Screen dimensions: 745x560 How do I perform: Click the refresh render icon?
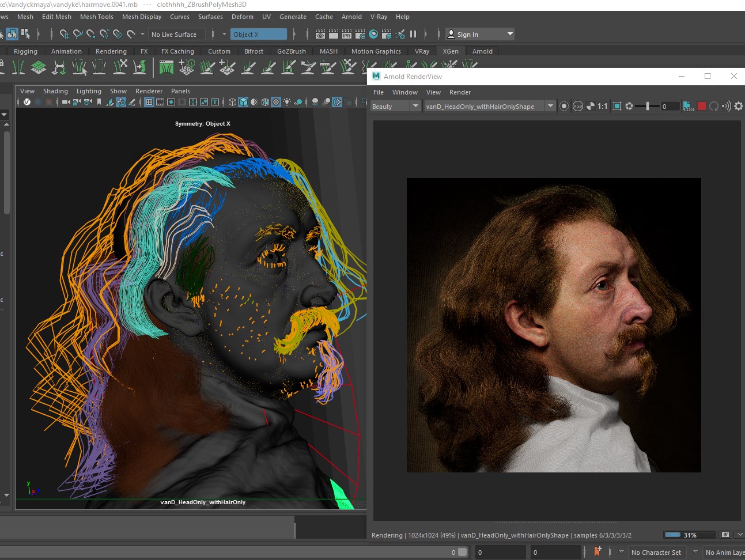pyautogui.click(x=714, y=106)
